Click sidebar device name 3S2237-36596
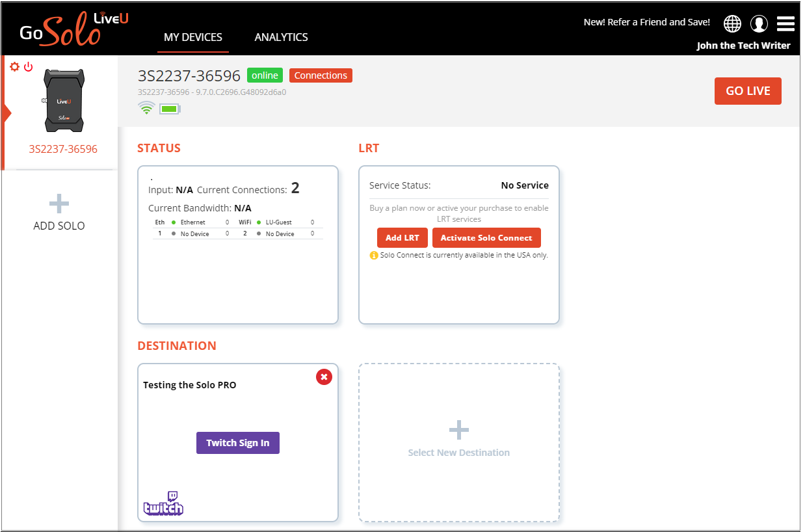Screen dimensions: 805x532 click(x=63, y=149)
